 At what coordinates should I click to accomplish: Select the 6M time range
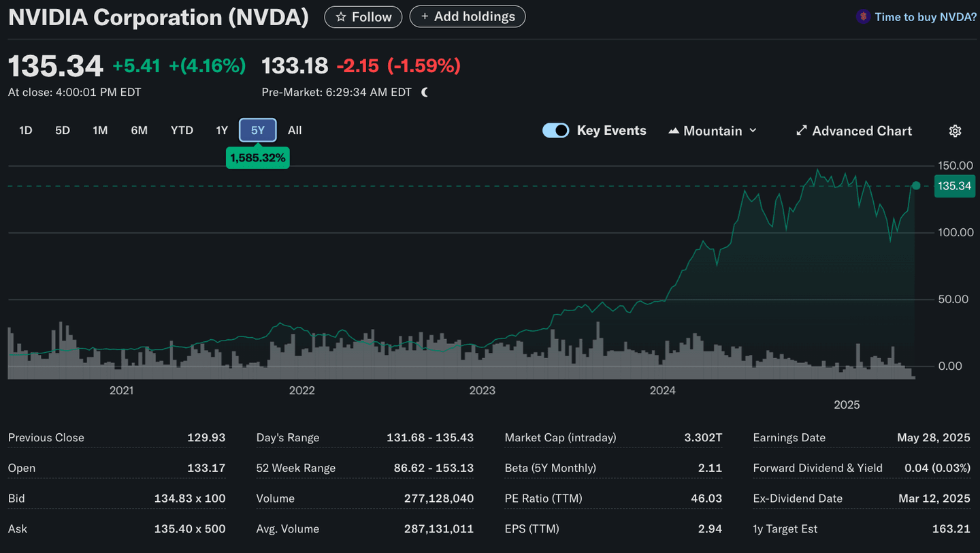(139, 130)
